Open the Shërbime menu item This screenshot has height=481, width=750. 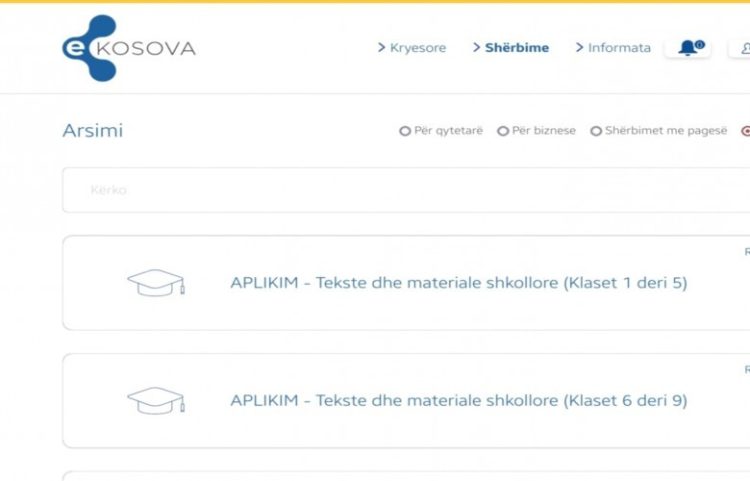pyautogui.click(x=510, y=48)
